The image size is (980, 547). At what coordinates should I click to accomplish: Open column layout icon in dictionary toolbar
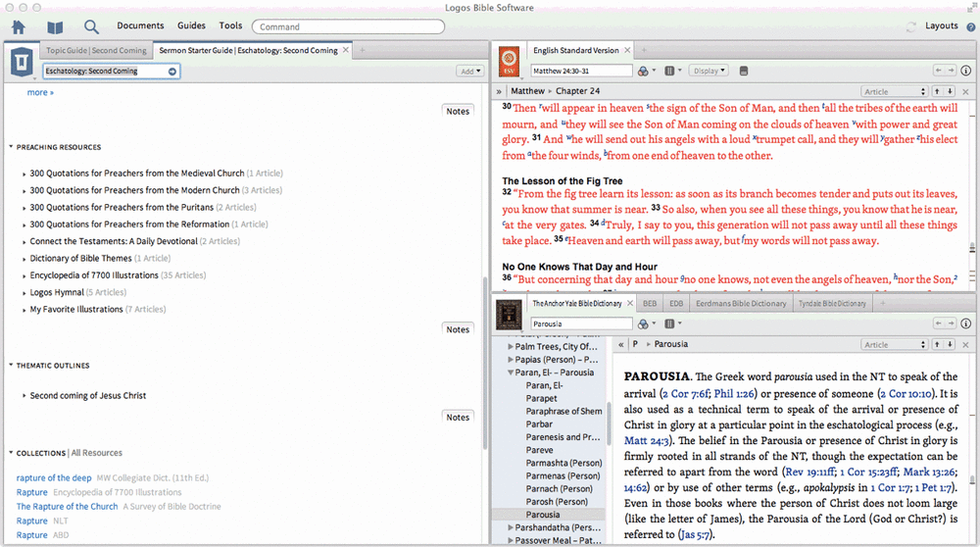[669, 323]
